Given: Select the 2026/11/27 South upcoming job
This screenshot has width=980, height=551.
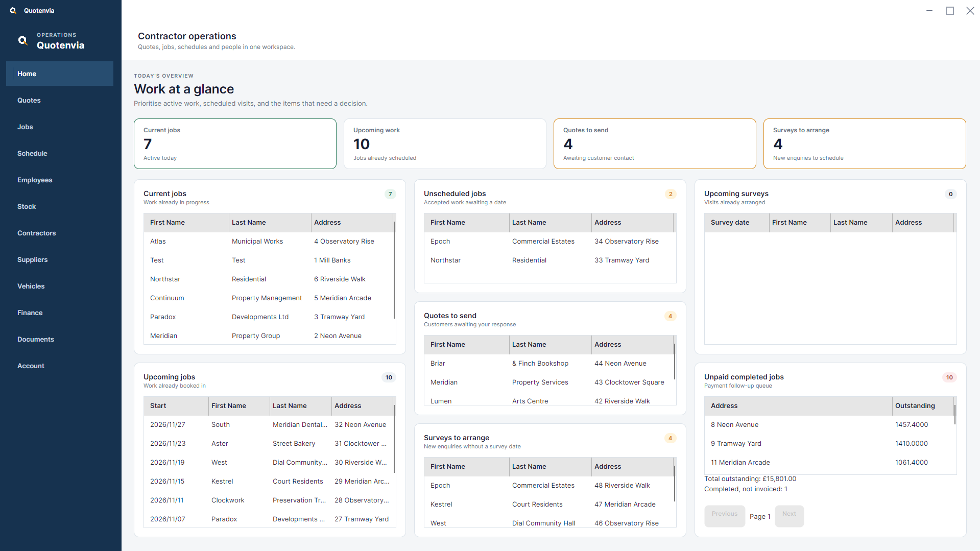Looking at the screenshot, I should click(x=269, y=424).
